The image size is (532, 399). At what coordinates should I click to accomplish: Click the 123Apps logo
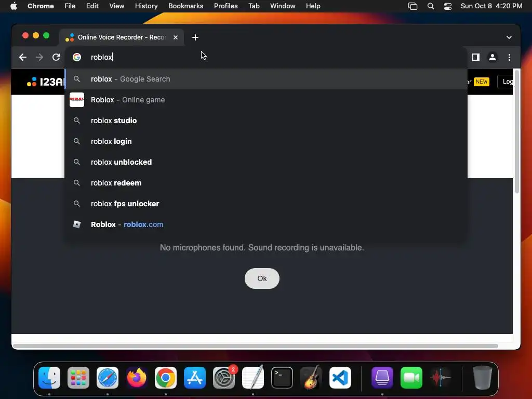[x=46, y=82]
